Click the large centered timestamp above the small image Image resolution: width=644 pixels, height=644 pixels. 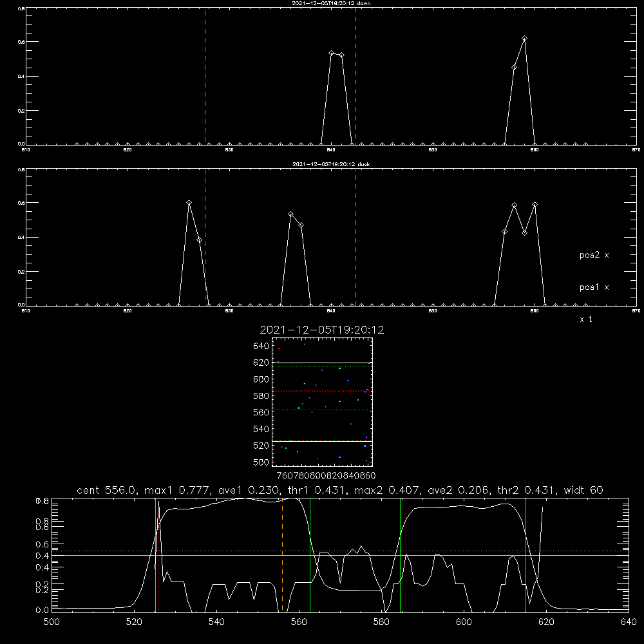322,330
